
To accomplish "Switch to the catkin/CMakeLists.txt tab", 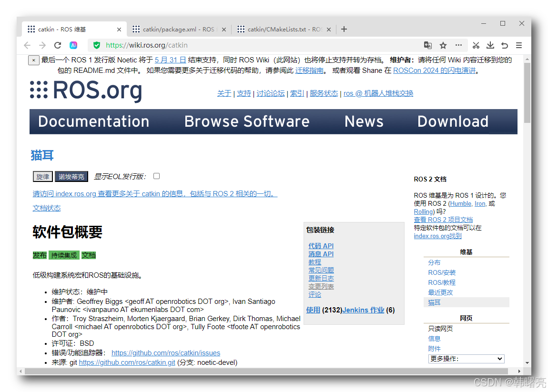I will [x=284, y=29].
